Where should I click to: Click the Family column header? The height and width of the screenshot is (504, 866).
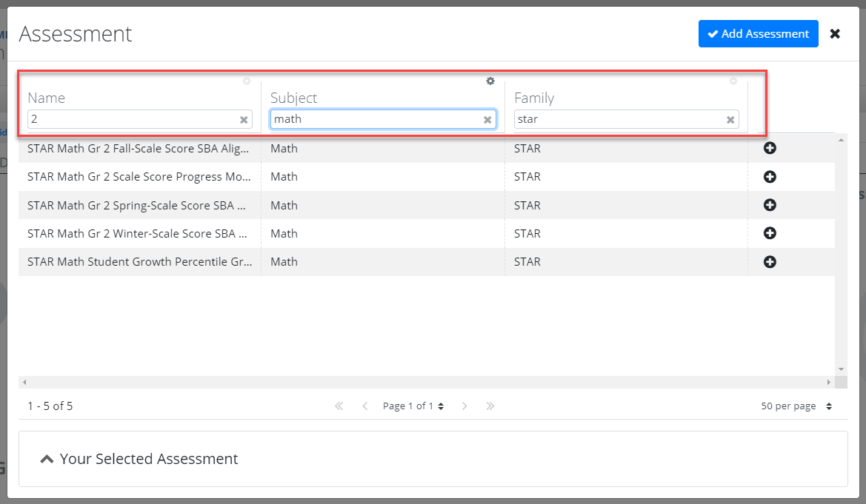point(534,98)
